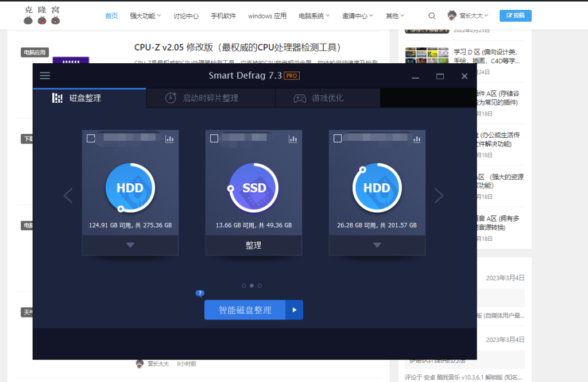Image resolution: width=588 pixels, height=382 pixels.
Task: Expand the 邀请中心 website menu
Action: click(x=357, y=16)
